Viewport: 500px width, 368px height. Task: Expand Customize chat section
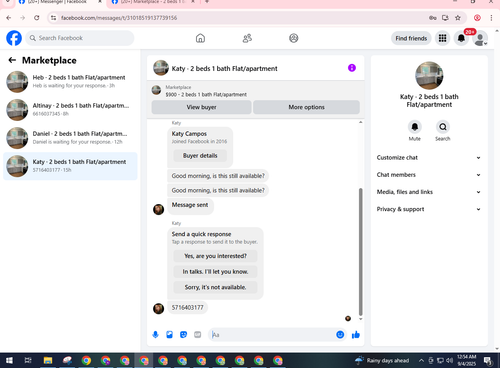(x=429, y=158)
